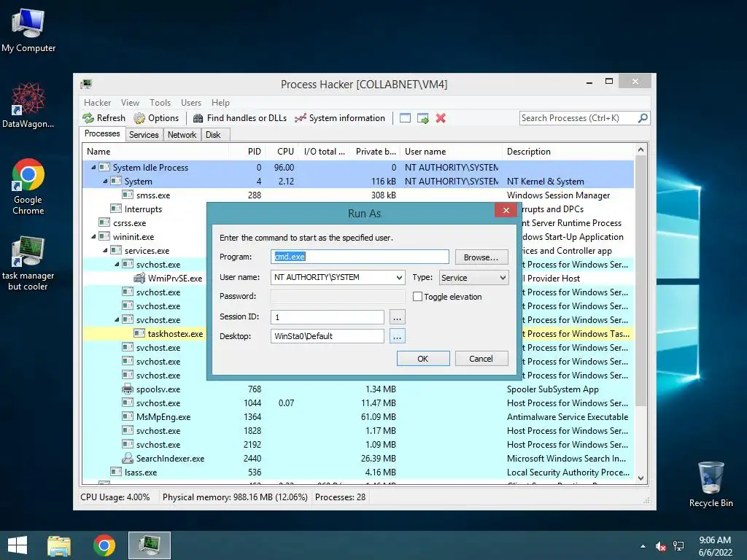
Task: Click the find window toolbar icon
Action: pos(405,118)
